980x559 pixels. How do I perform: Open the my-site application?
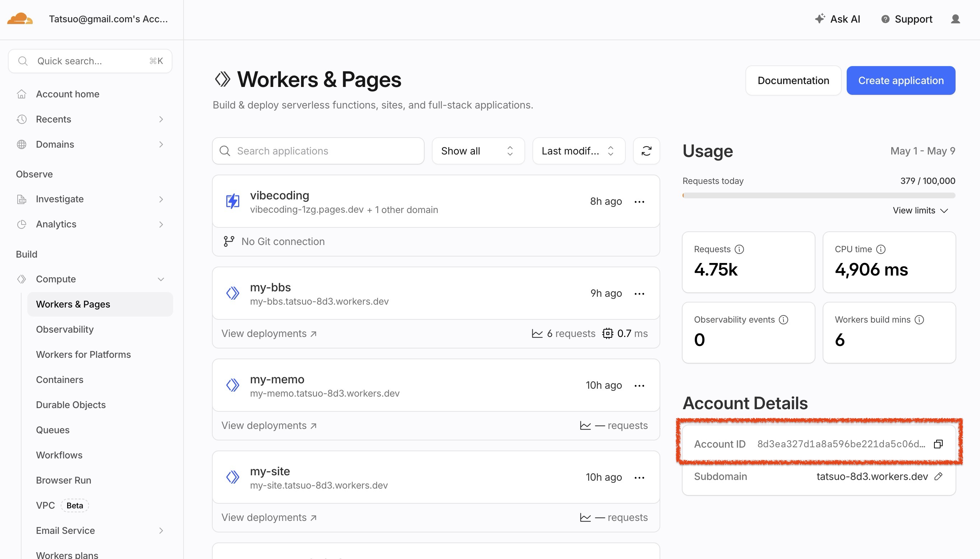point(270,471)
